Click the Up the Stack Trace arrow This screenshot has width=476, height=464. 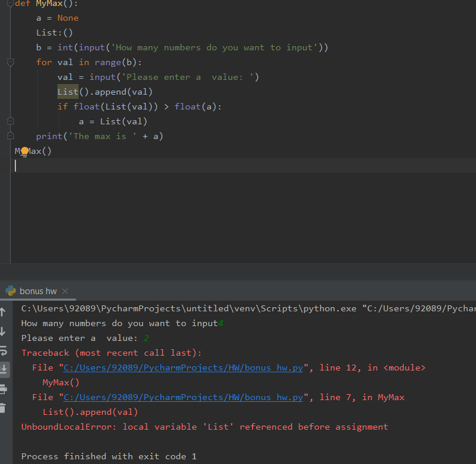point(3,312)
